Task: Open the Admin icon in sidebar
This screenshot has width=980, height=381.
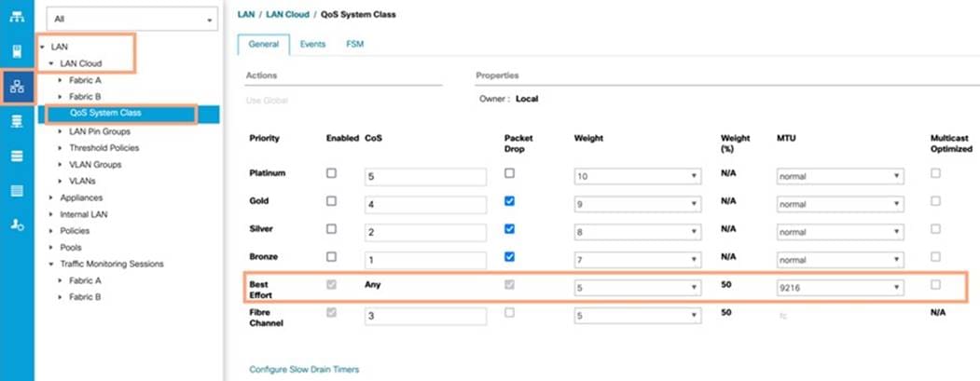Action: tap(17, 225)
